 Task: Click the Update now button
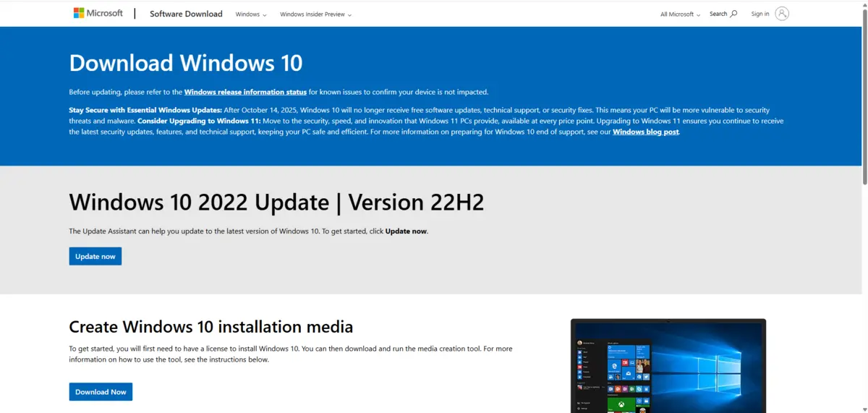[x=95, y=256]
